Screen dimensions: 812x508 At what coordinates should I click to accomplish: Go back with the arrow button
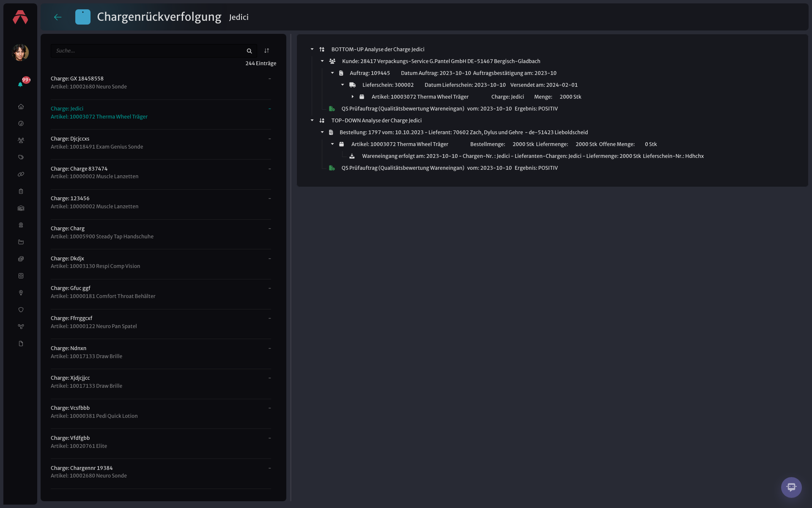pos(58,17)
